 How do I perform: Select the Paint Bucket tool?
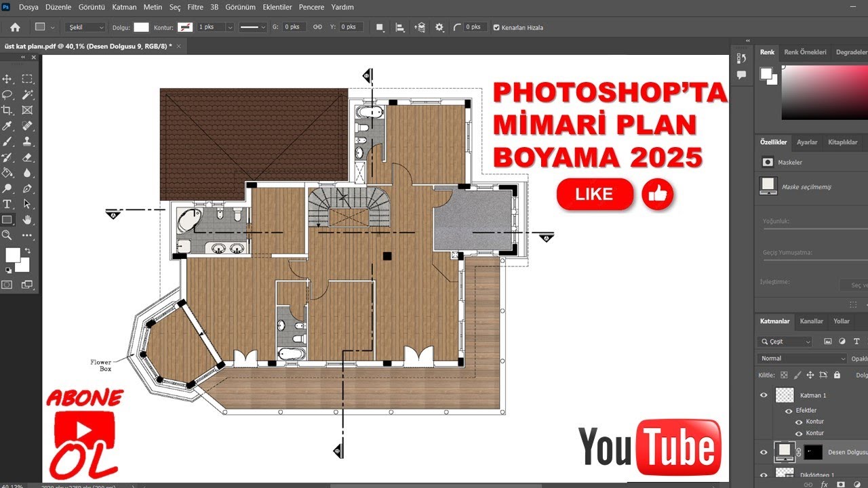7,173
